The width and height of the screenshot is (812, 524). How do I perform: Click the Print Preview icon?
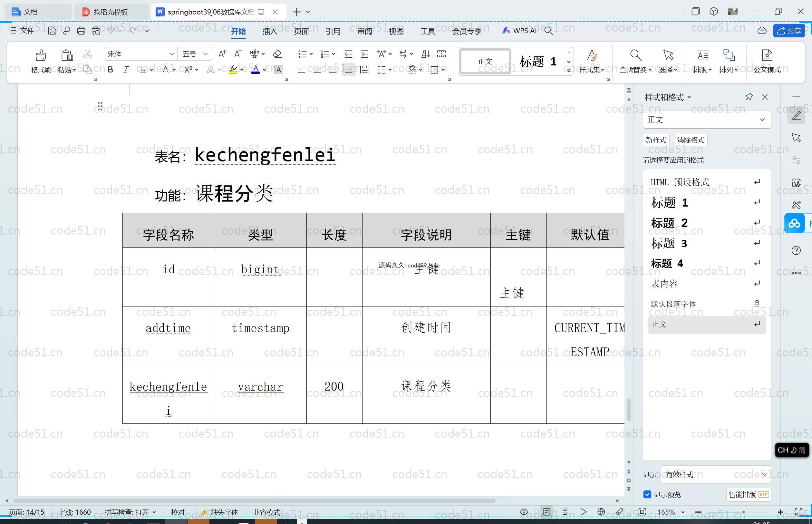[96, 31]
